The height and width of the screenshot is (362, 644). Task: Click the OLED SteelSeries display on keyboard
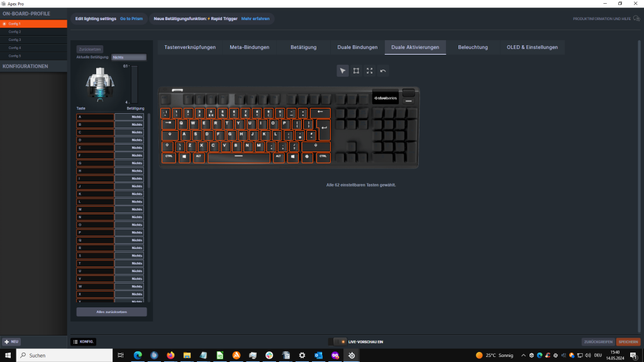(386, 98)
